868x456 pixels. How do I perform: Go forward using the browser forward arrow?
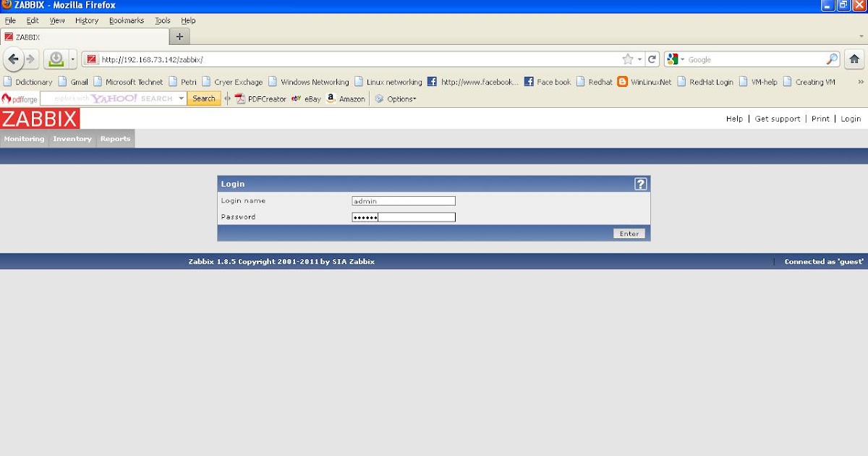point(30,59)
